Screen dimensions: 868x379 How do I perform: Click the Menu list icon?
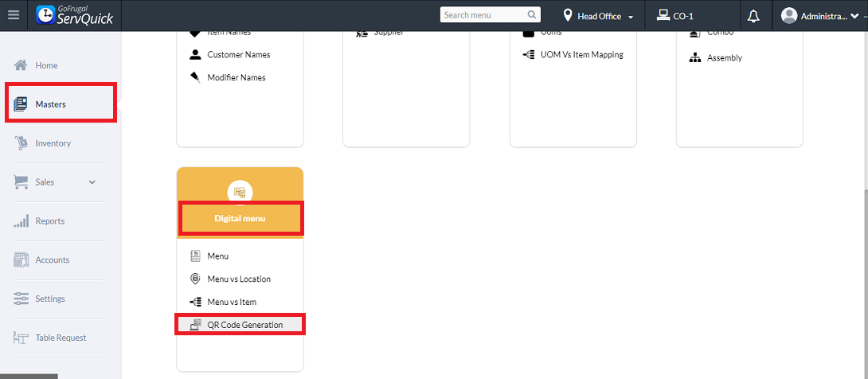(195, 256)
